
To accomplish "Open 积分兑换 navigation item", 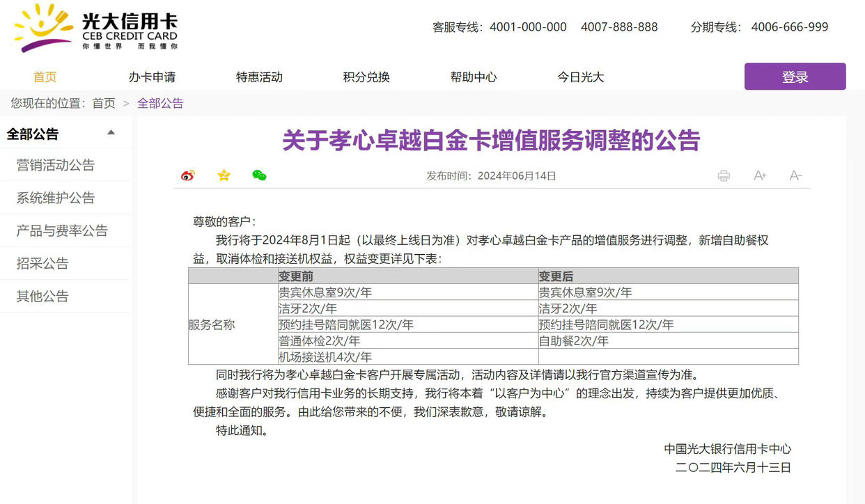I will coord(366,77).
